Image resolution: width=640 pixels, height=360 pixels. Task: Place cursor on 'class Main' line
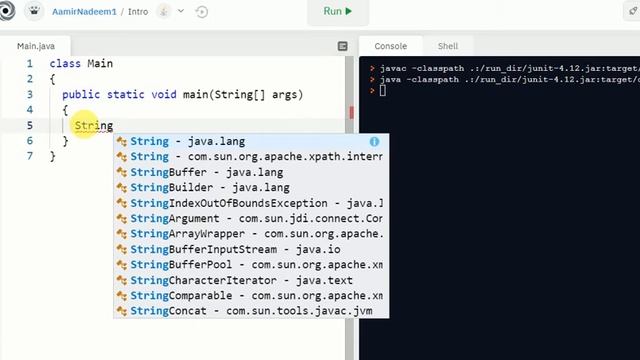(81, 64)
